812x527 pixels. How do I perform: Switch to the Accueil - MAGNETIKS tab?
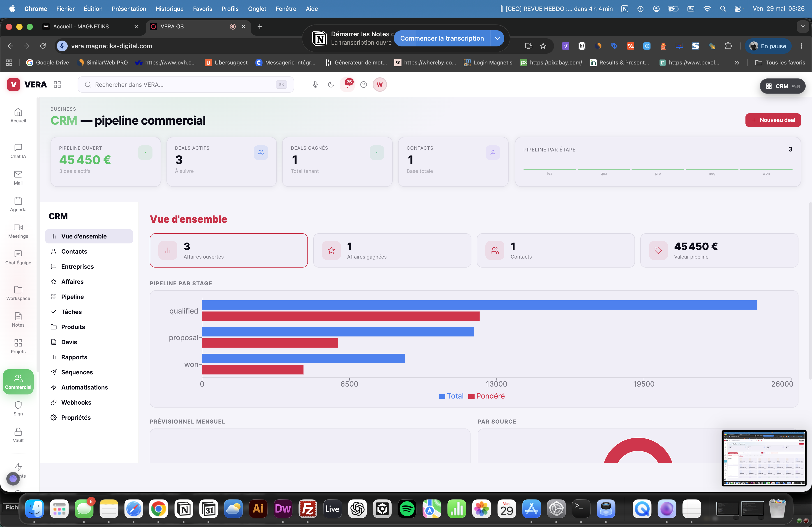point(90,27)
